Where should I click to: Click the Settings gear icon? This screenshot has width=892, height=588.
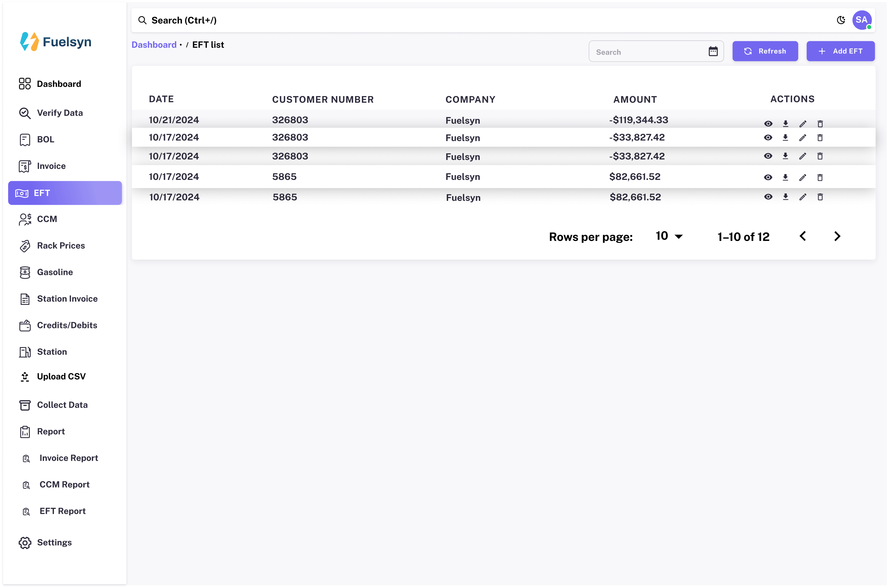25,543
